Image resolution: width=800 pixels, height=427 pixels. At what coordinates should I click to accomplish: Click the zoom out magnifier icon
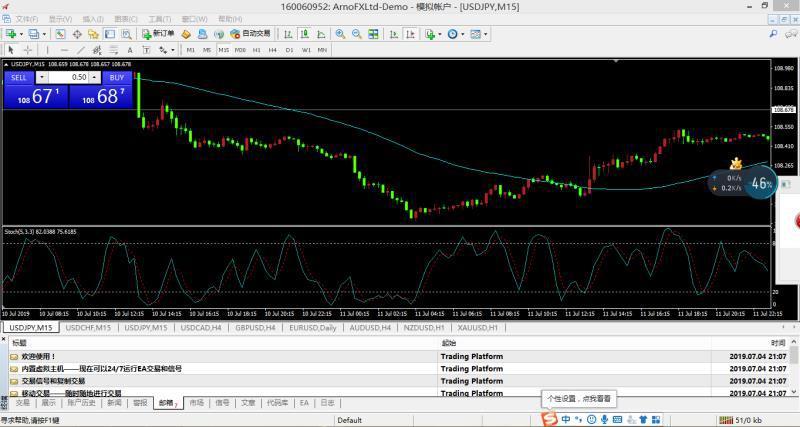[355, 33]
